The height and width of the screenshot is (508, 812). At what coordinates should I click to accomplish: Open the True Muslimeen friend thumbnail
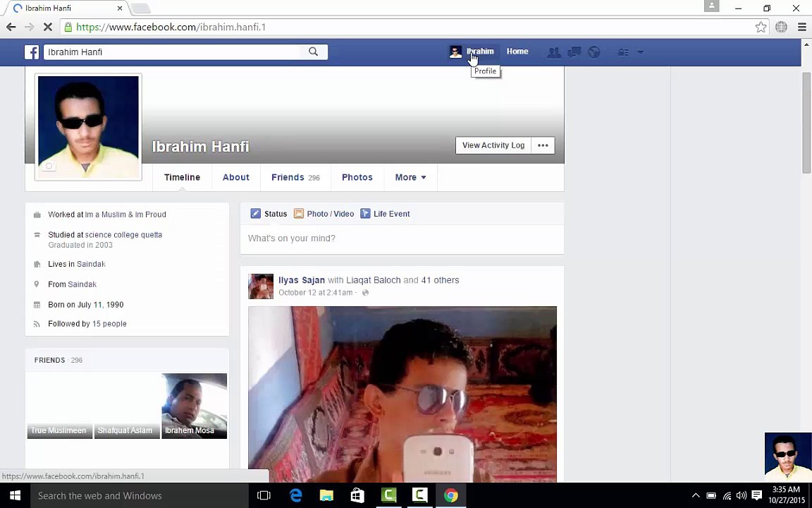click(x=59, y=406)
